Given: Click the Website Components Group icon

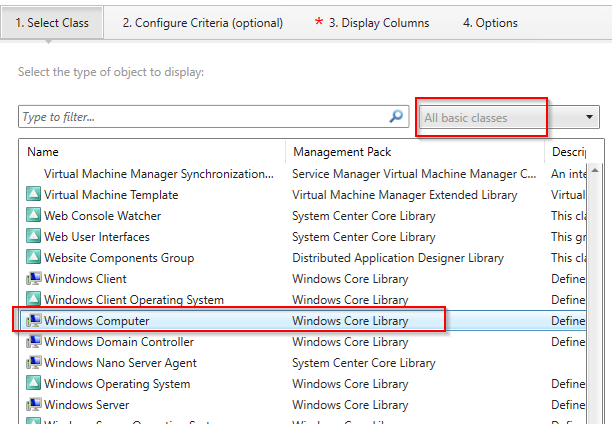Looking at the screenshot, I should coord(33,257).
